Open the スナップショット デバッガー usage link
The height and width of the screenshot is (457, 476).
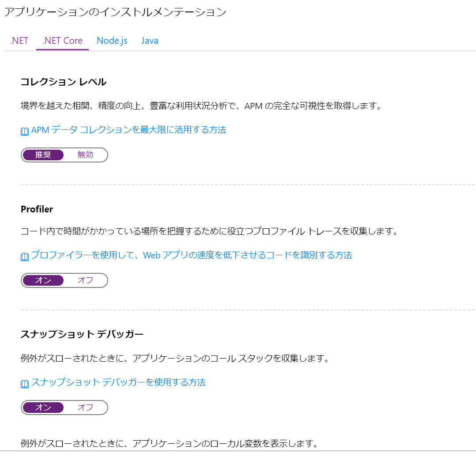(119, 383)
